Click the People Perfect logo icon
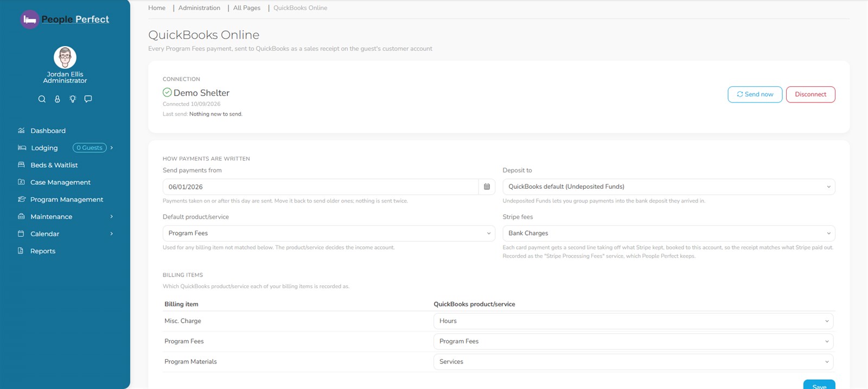The width and height of the screenshot is (868, 389). click(30, 20)
